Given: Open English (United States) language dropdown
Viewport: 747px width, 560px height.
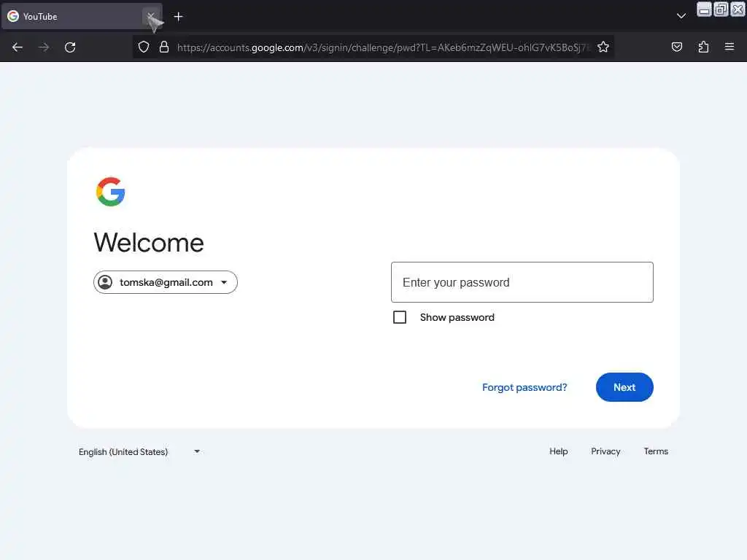Looking at the screenshot, I should coord(139,451).
